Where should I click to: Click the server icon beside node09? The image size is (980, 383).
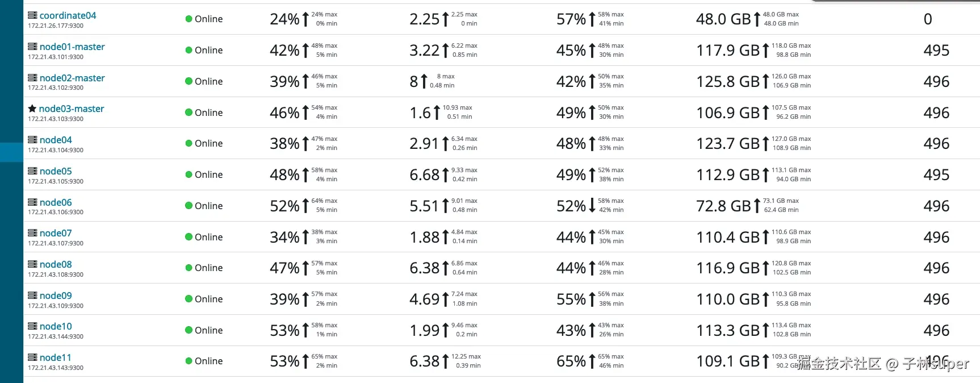point(32,295)
